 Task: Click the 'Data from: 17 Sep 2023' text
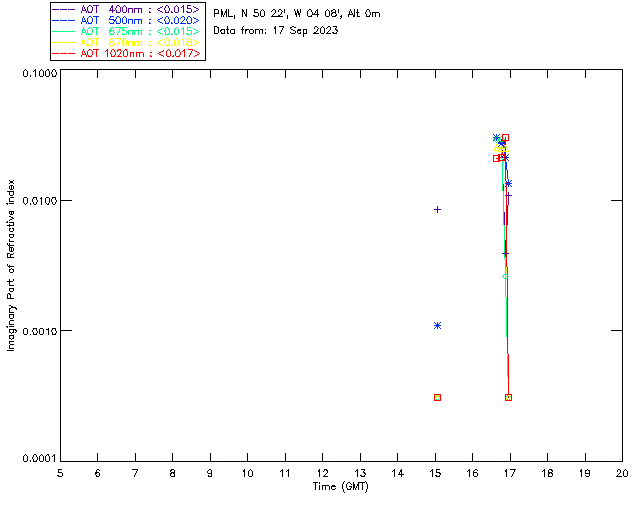(x=276, y=31)
